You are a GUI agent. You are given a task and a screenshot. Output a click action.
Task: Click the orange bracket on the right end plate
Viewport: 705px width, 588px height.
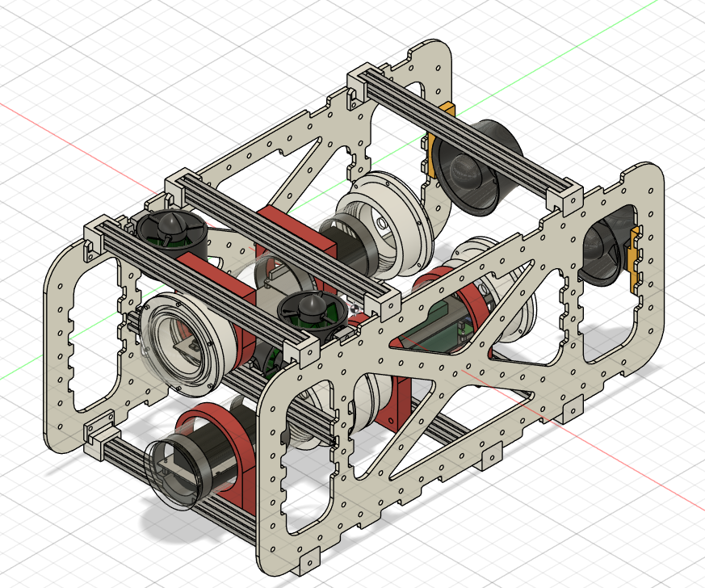click(x=636, y=255)
